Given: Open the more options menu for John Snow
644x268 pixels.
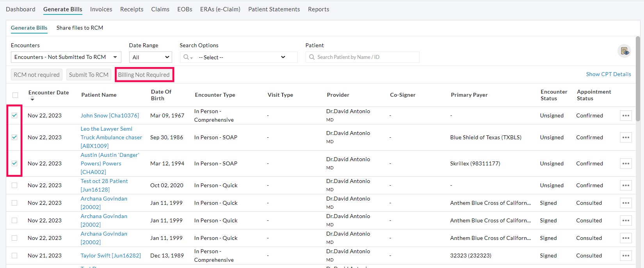Looking at the screenshot, I should 626,115.
